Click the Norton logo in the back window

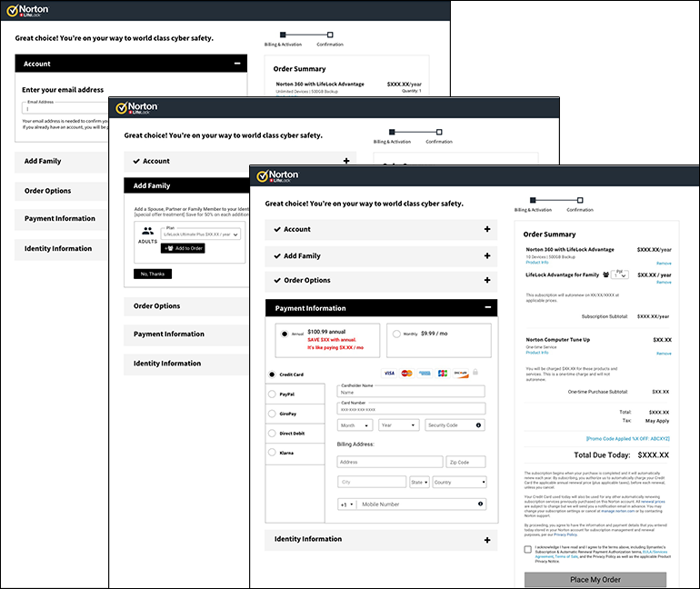tap(27, 11)
